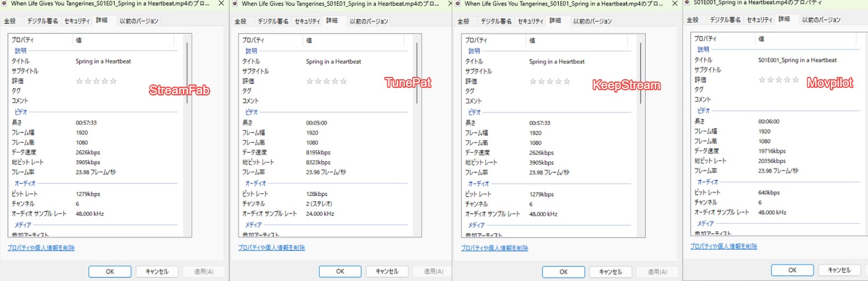Select the length value 00:06:00

768,121
